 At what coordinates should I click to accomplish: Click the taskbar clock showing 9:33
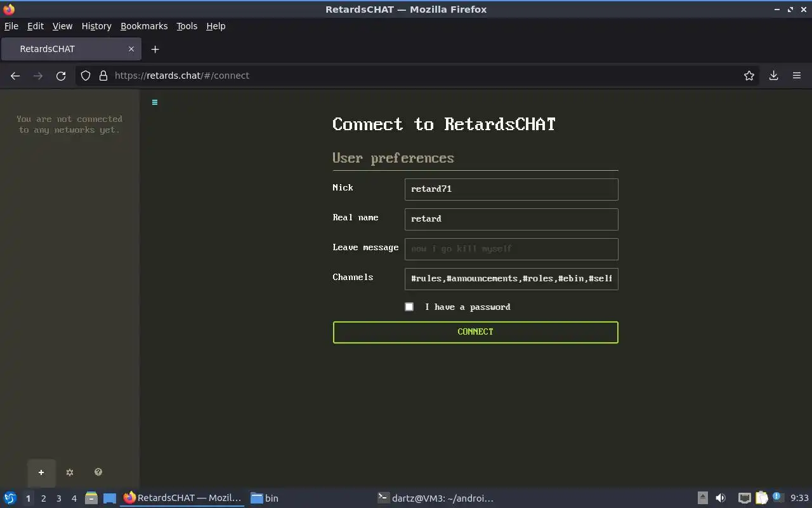(x=799, y=498)
